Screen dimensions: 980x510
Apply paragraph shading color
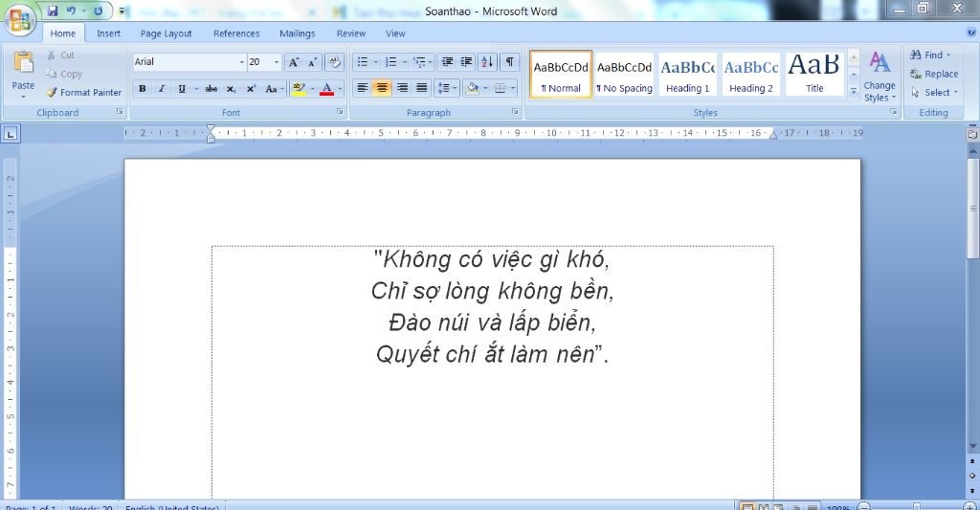click(473, 88)
